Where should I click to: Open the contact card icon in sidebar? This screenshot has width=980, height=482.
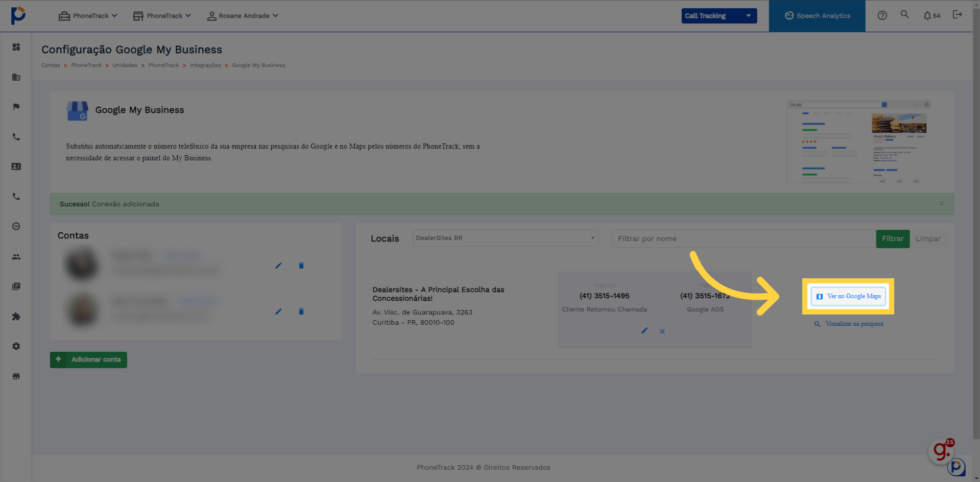16,166
